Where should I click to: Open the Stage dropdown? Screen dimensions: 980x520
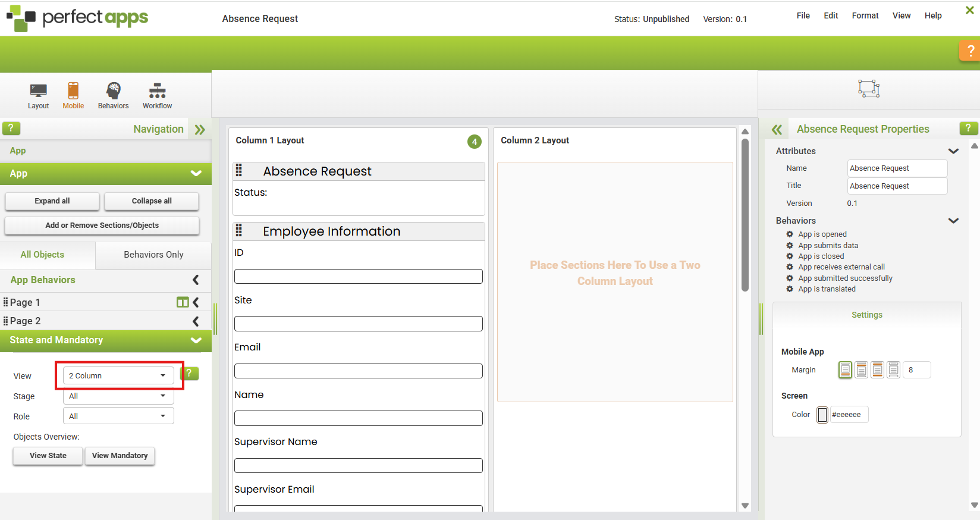tap(118, 396)
